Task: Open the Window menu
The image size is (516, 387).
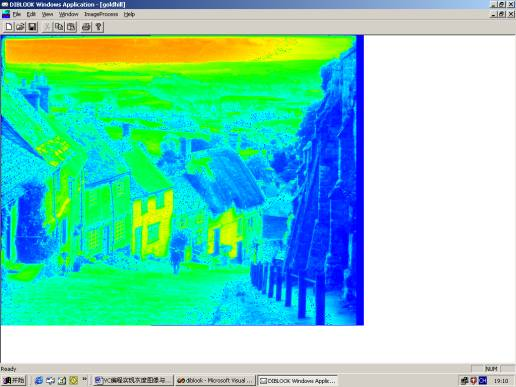Action: pos(68,14)
